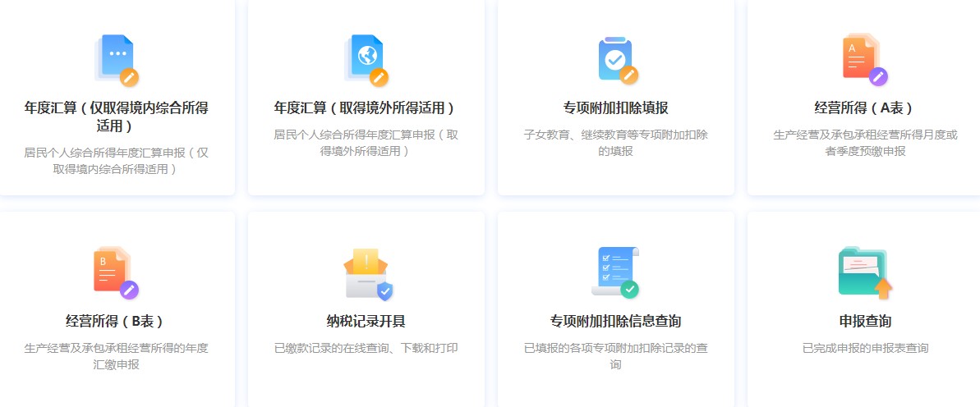Open 年度汇算（仅取得境内综合所得适用）title
The height and width of the screenshot is (407, 980).
click(x=117, y=117)
